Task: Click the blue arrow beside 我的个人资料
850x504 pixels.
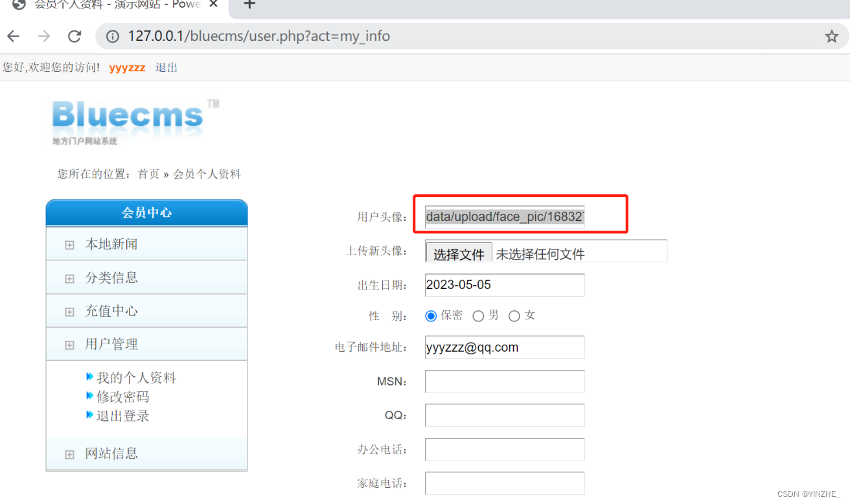Action: pyautogui.click(x=90, y=376)
